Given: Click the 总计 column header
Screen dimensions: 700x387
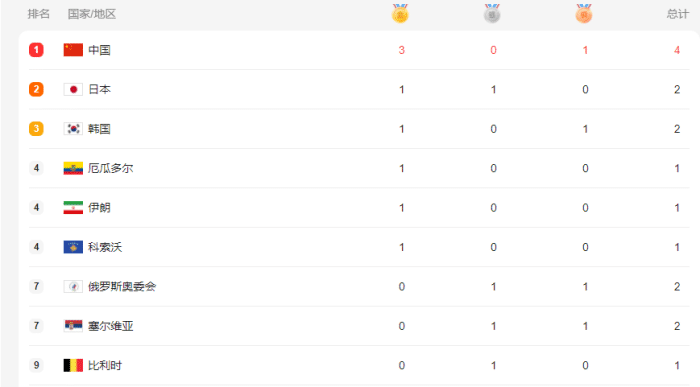Looking at the screenshot, I should coord(678,14).
